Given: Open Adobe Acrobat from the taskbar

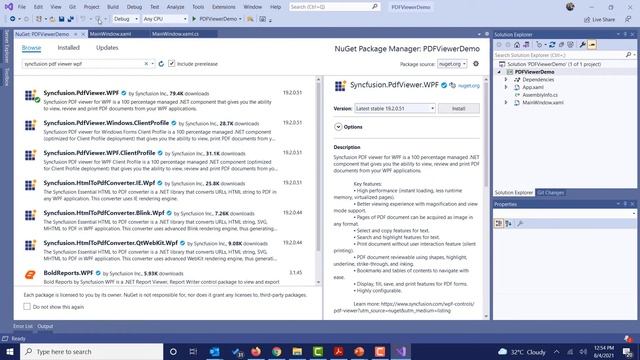Looking at the screenshot, I should click(x=338, y=351).
